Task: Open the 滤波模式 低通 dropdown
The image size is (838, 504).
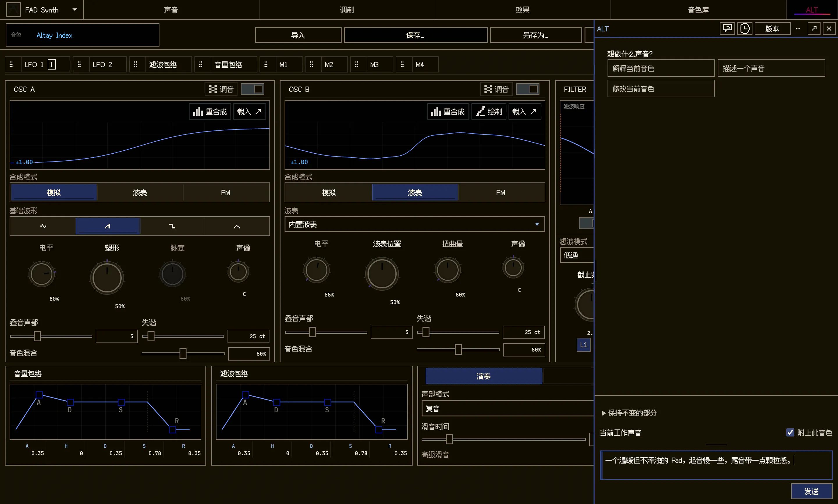Action: (x=577, y=255)
